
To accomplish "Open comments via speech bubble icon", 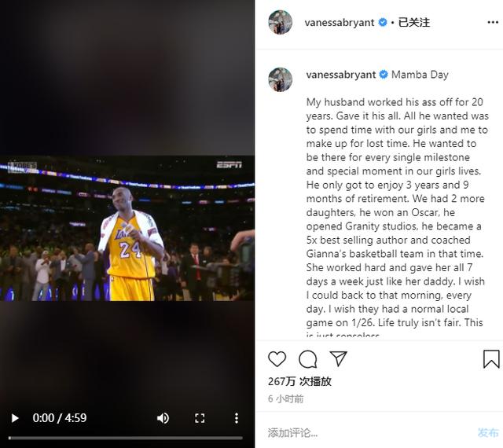I will point(307,358).
